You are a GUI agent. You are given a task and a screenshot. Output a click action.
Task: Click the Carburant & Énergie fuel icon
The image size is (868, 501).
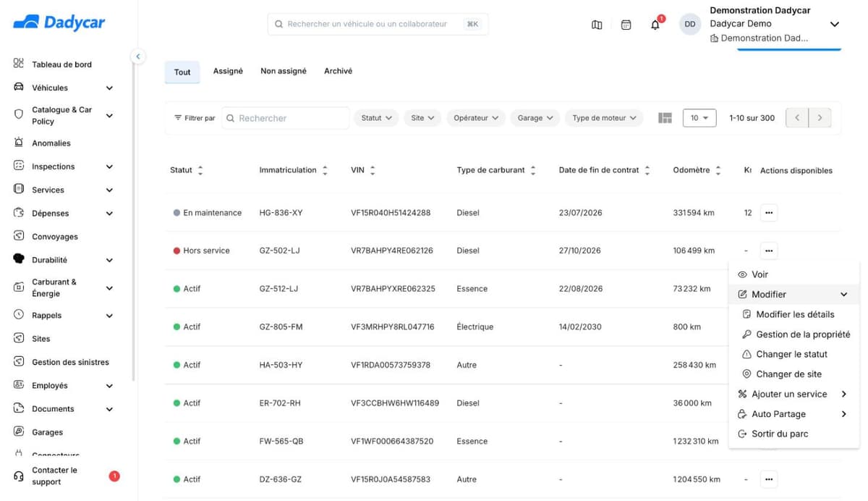(x=19, y=287)
